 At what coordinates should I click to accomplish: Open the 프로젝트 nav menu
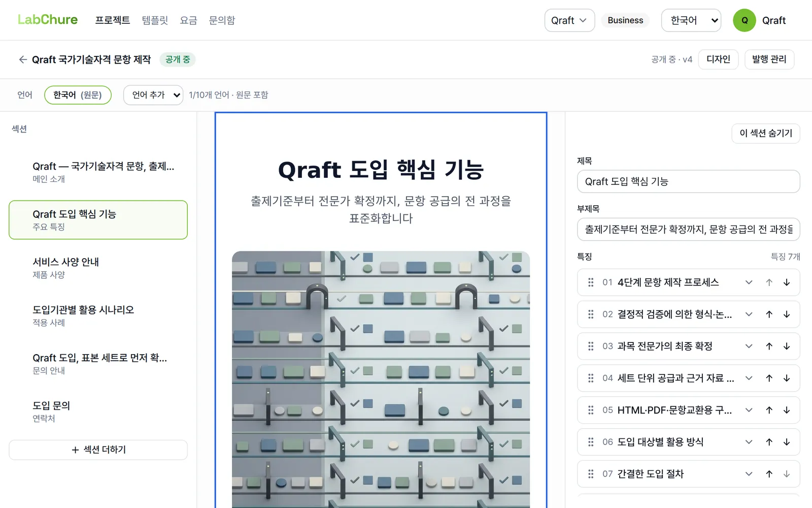pyautogui.click(x=113, y=20)
